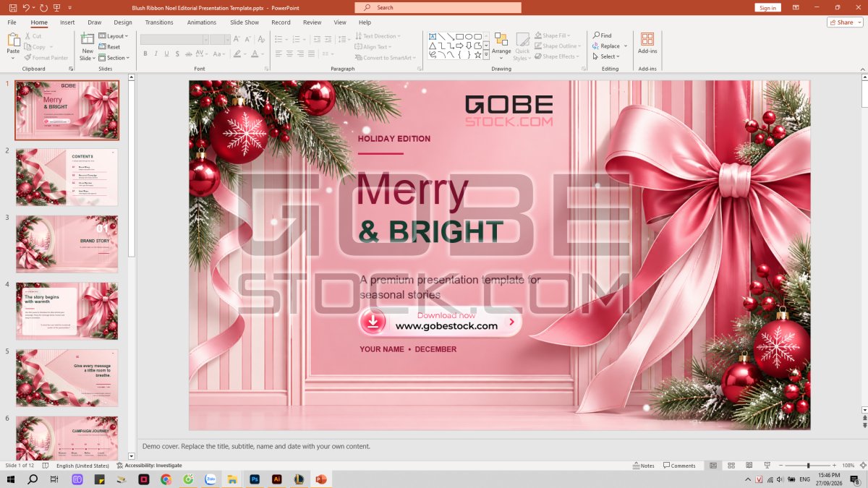Open Photoshop from the taskbar
868x488 pixels.
(255, 479)
